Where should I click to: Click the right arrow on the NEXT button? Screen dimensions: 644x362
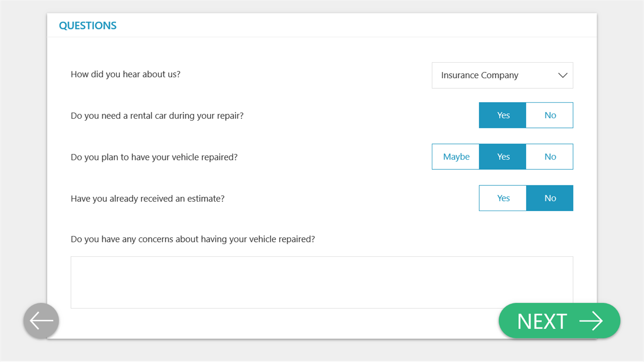[591, 321]
